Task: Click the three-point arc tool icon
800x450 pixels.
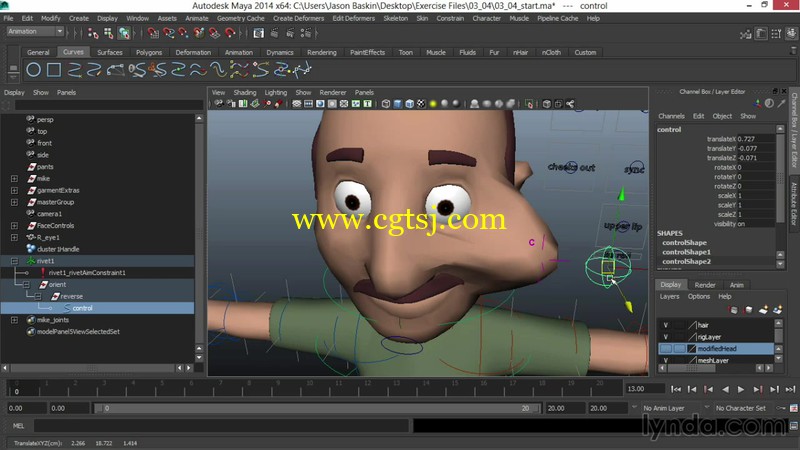Action: [115, 69]
